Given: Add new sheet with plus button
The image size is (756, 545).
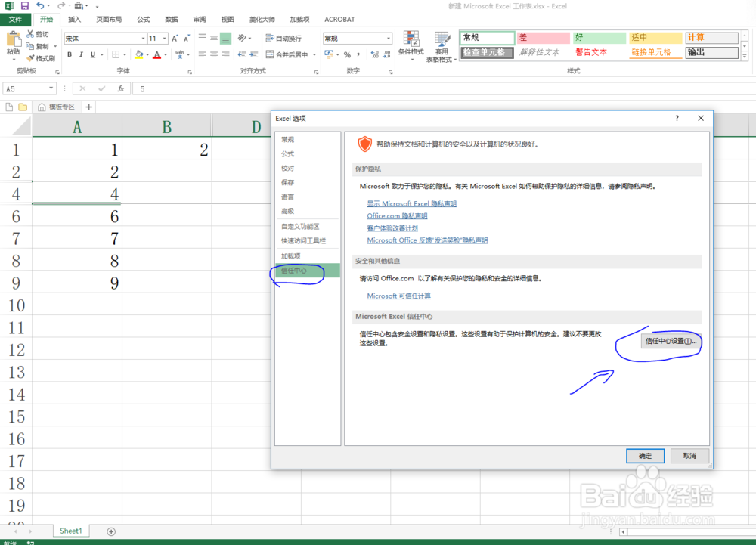Looking at the screenshot, I should 111,531.
